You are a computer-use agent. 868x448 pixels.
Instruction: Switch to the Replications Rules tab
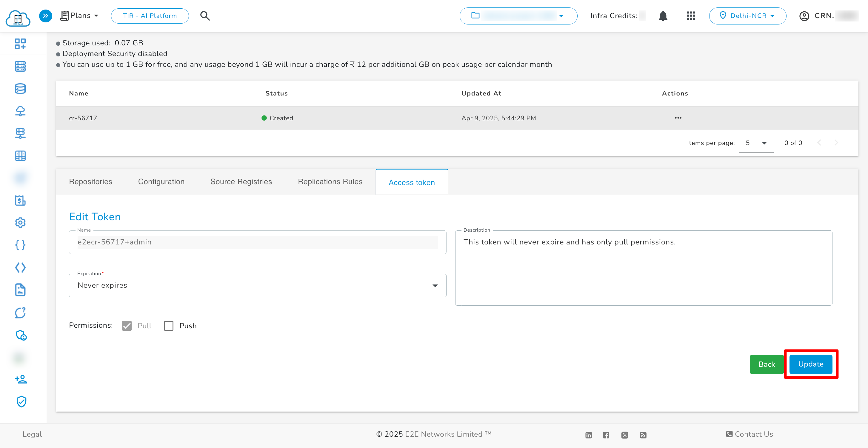330,181
